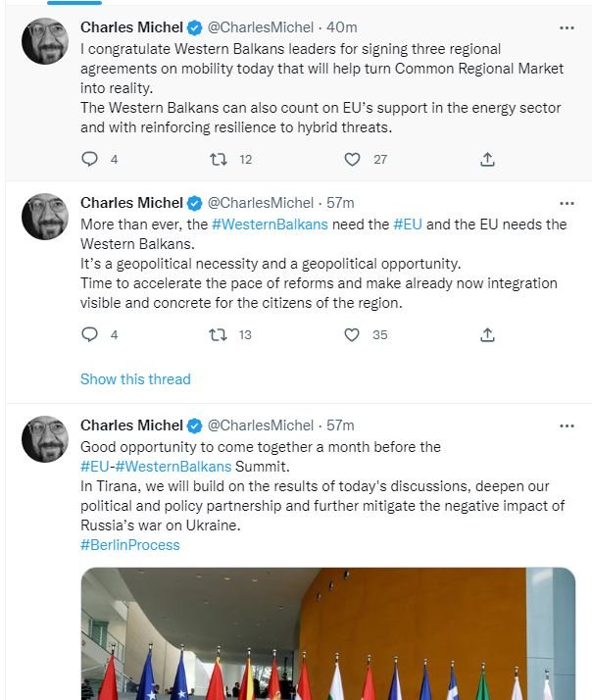Viewport: 592px width, 700px height.
Task: Open more options on the first tweet
Action: [567, 27]
